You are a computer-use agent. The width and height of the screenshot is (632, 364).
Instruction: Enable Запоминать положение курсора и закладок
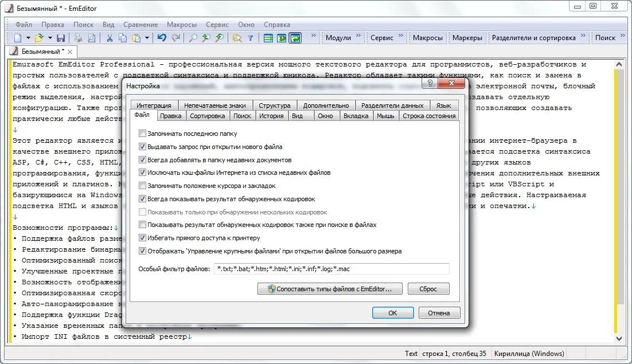coord(142,186)
